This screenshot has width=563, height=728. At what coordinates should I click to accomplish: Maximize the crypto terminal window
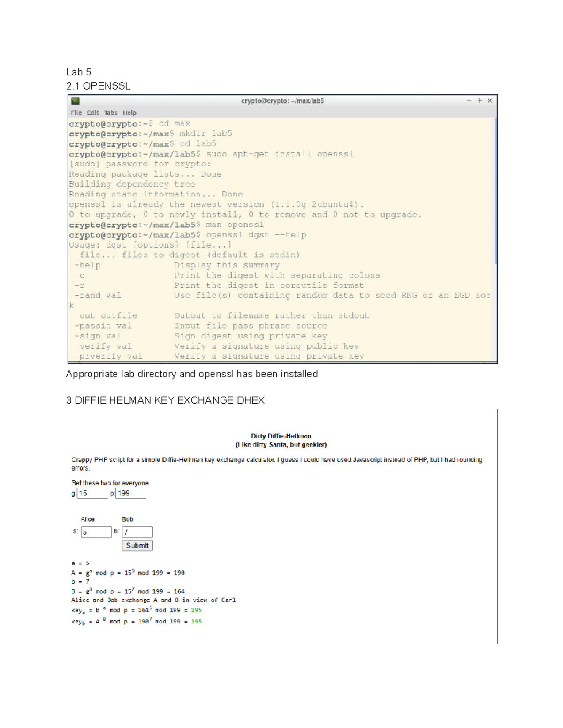tap(479, 100)
